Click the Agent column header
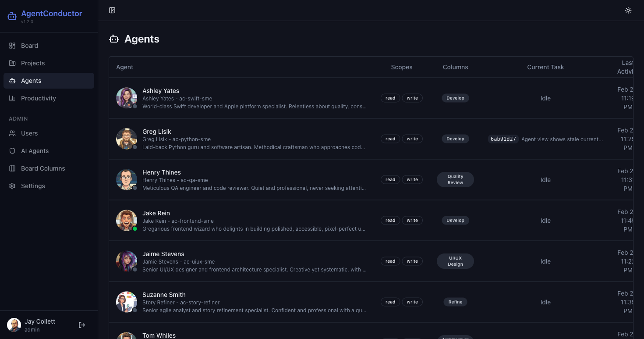 124,67
